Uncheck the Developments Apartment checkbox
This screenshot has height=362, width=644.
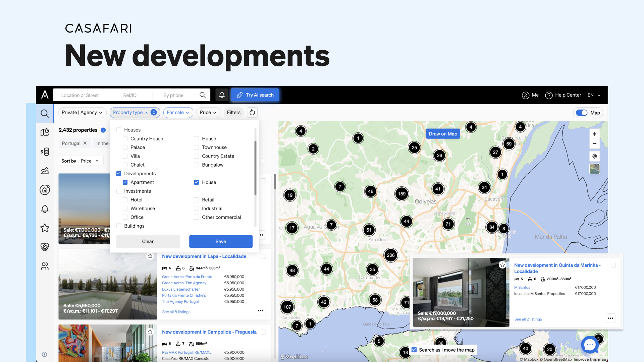[125, 182]
